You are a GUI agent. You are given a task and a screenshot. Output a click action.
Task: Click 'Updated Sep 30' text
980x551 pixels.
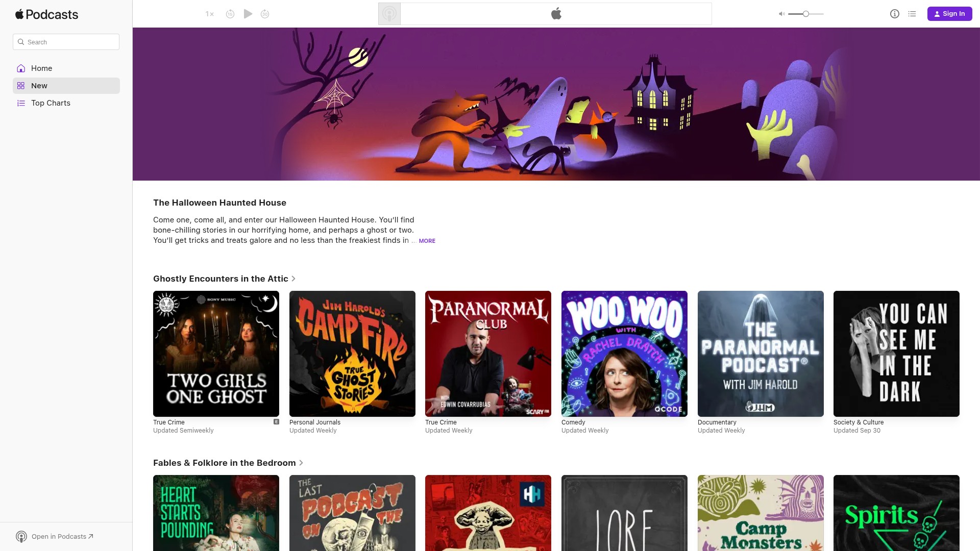857,431
